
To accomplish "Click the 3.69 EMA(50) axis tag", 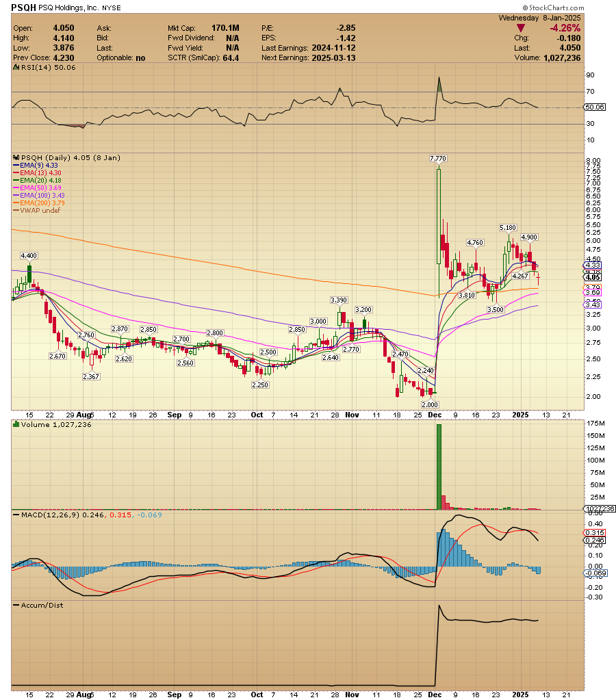I will [593, 293].
